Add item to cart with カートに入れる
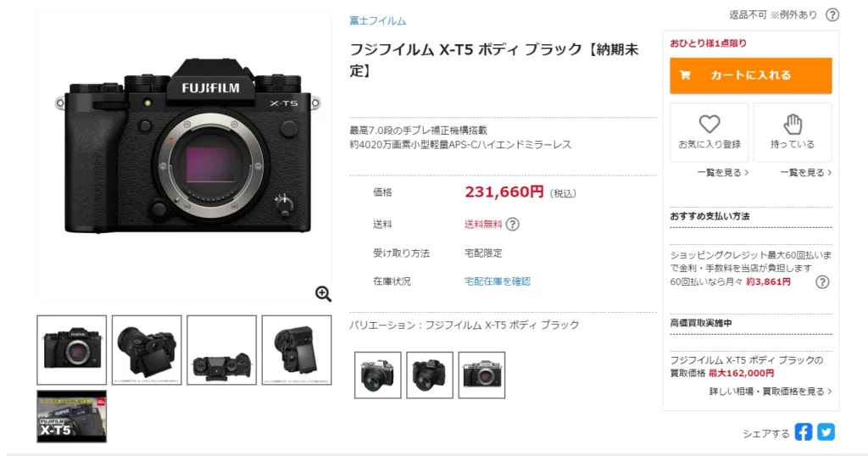The height and width of the screenshot is (456, 868). [x=751, y=75]
